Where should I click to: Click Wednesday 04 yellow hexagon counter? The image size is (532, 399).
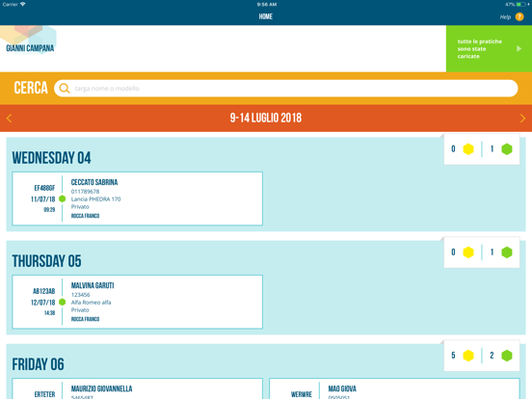(468, 149)
